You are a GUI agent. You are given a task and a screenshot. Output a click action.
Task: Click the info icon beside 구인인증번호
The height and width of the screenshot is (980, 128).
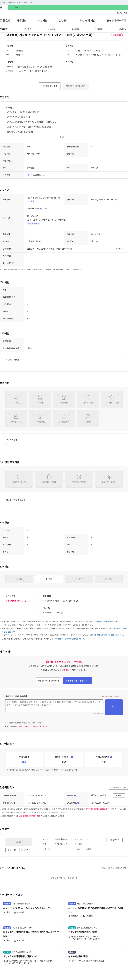(78, 803)
